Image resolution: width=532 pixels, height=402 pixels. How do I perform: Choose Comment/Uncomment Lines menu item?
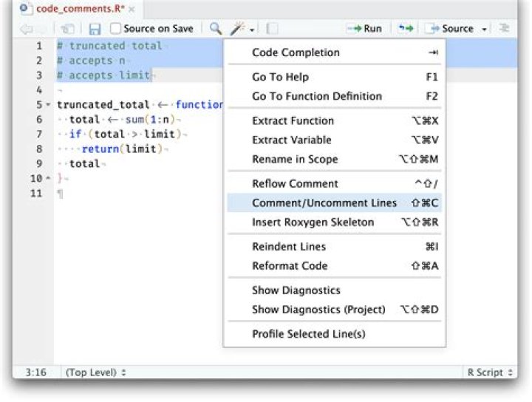334,203
